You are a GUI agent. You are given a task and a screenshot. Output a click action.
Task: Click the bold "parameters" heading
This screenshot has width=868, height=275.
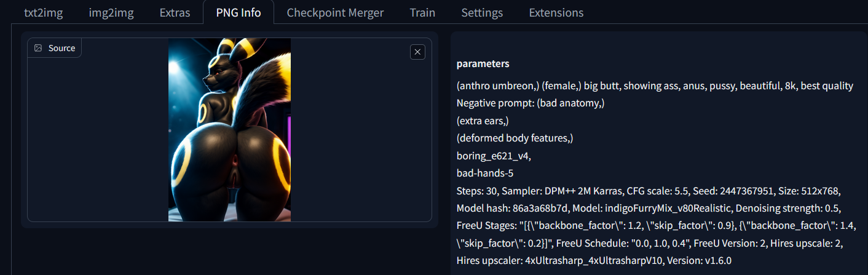click(483, 64)
